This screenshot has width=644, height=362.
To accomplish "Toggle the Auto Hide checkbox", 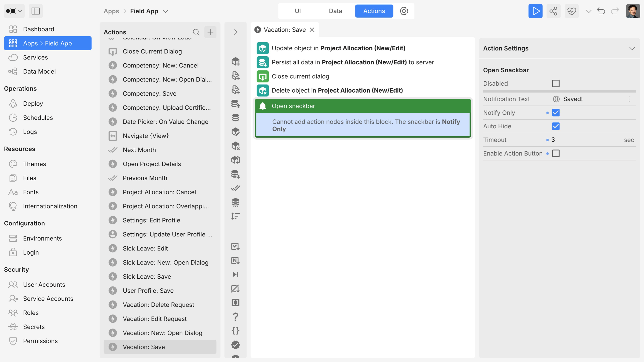I will point(555,126).
